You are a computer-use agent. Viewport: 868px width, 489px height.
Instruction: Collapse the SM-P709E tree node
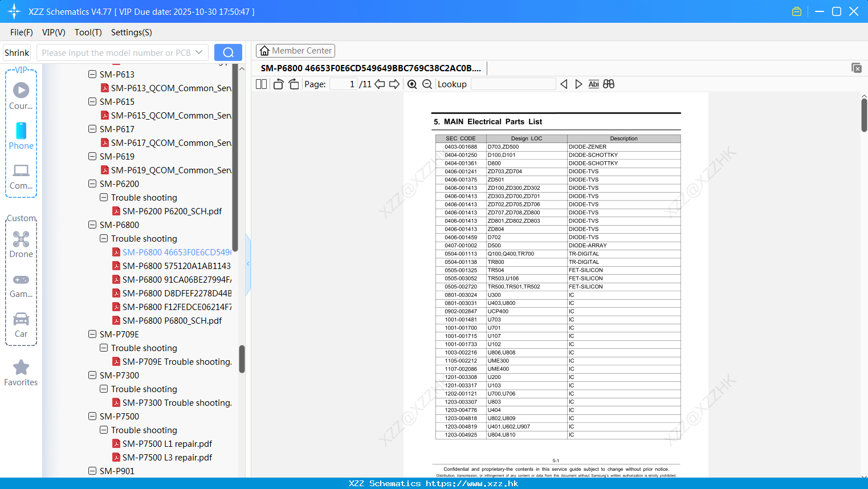pos(92,334)
